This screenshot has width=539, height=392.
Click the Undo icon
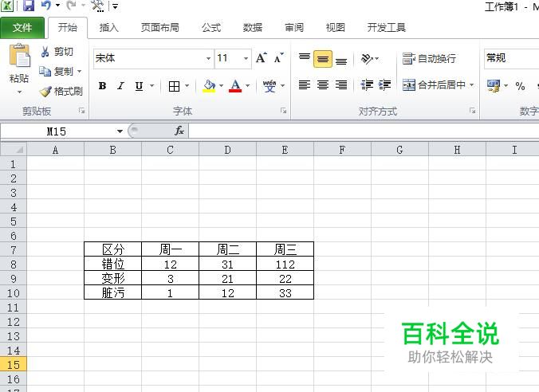pyautogui.click(x=46, y=6)
